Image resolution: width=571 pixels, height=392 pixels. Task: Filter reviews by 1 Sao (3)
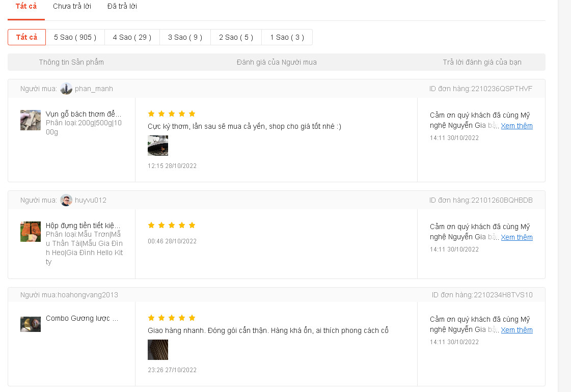click(x=287, y=37)
